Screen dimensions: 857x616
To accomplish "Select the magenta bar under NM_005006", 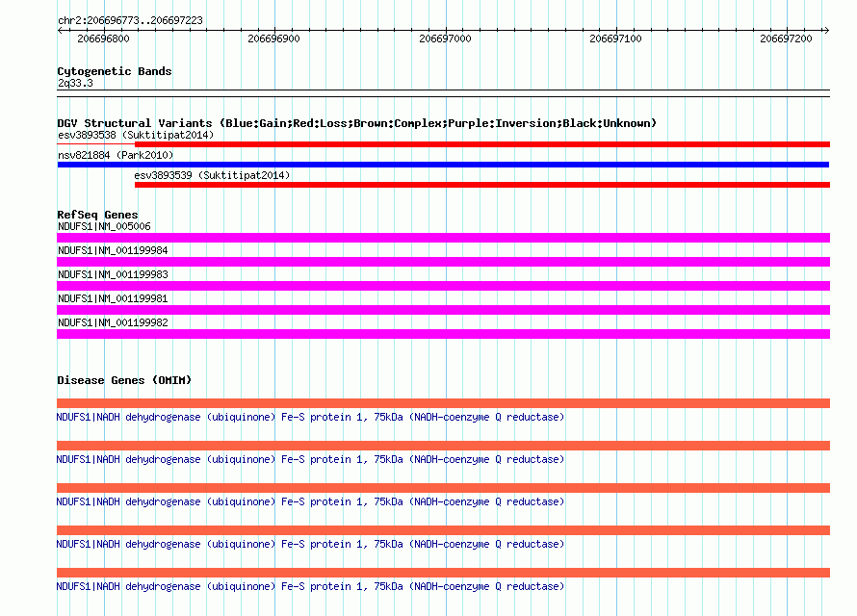I will point(443,237).
